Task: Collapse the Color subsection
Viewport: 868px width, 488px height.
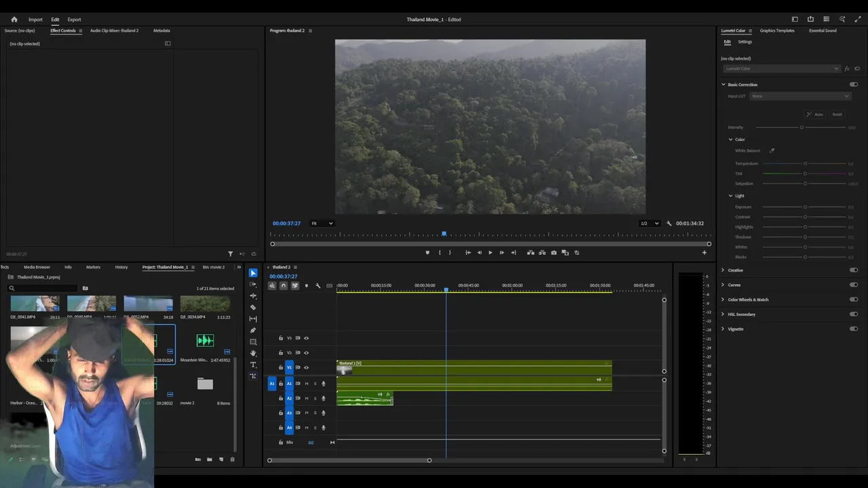Action: pyautogui.click(x=730, y=140)
